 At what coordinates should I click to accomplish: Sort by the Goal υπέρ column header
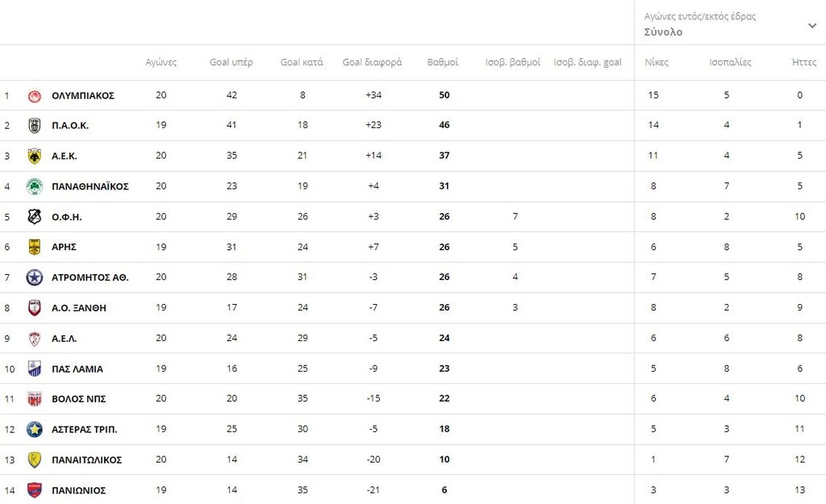point(232,62)
